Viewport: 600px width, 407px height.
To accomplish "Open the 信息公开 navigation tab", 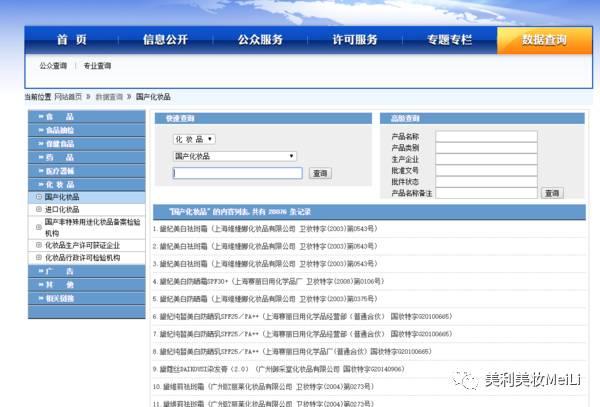I will (165, 40).
